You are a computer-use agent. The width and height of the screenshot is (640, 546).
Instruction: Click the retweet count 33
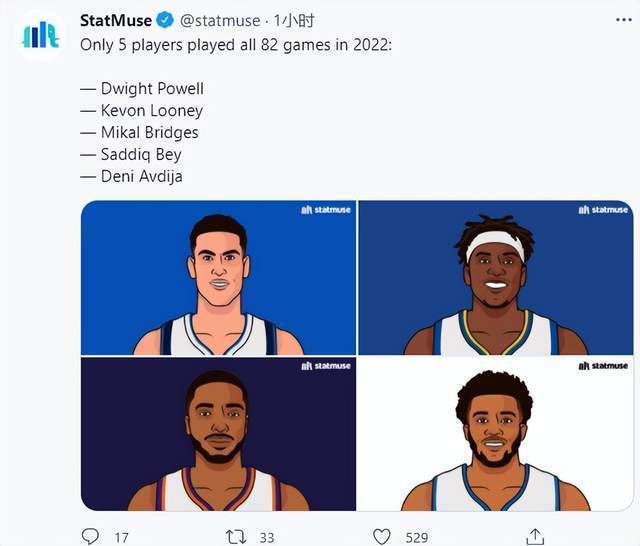click(267, 537)
